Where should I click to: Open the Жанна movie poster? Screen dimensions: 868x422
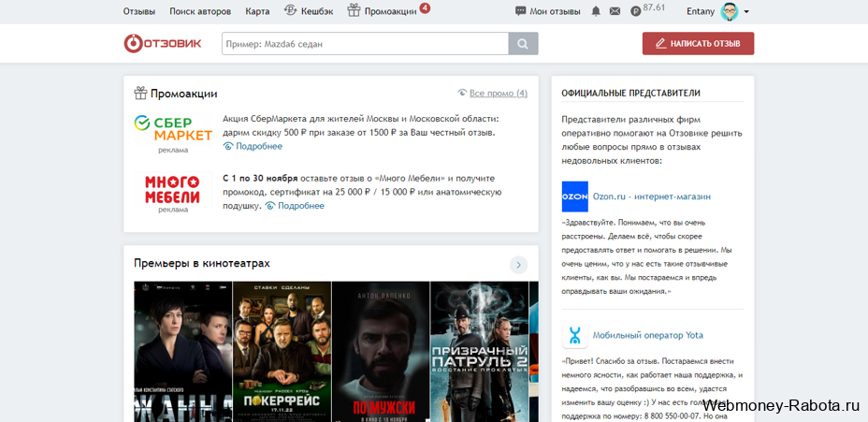point(182,352)
